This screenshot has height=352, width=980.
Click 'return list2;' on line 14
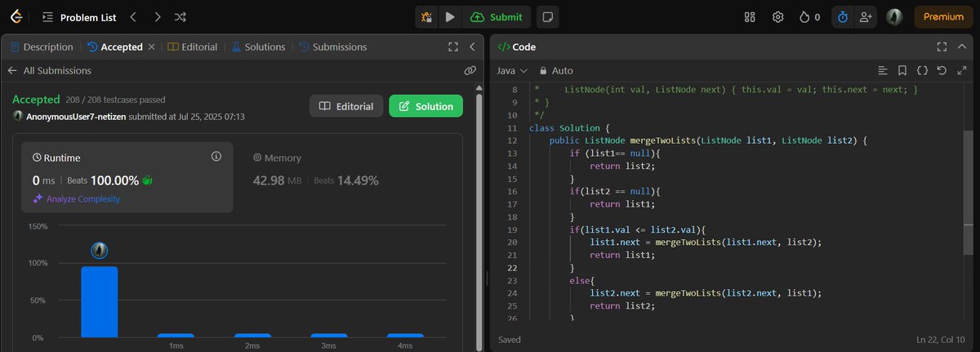click(622, 165)
